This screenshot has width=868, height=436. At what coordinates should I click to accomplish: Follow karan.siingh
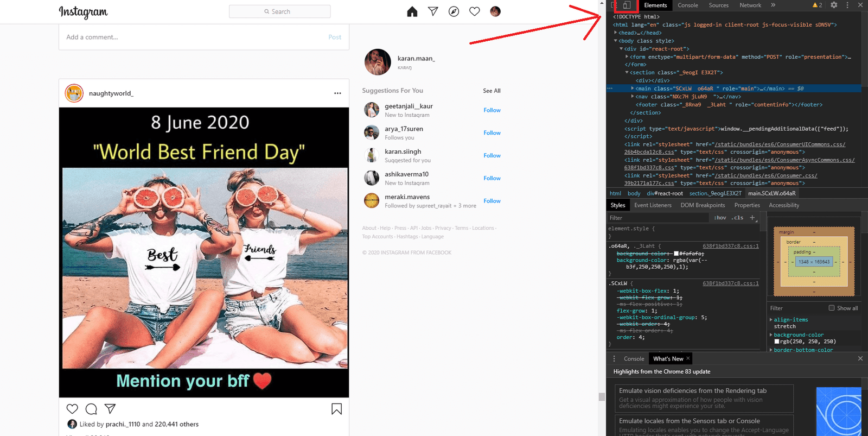tap(492, 156)
